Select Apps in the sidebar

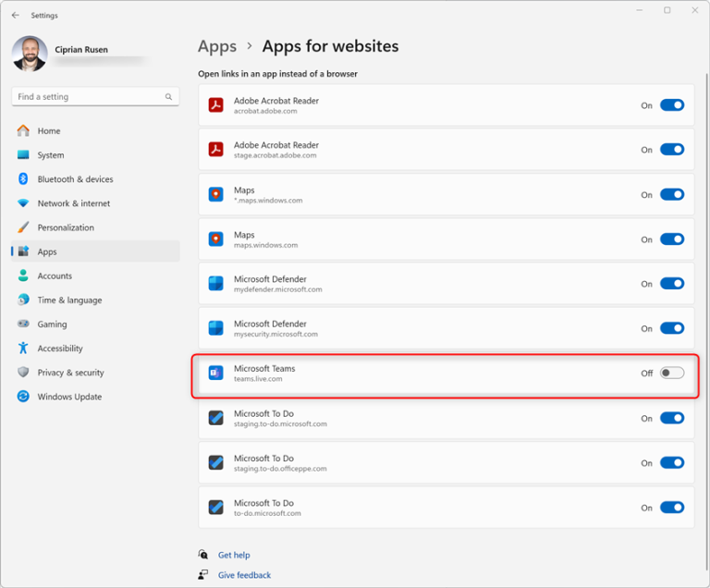[x=95, y=251]
